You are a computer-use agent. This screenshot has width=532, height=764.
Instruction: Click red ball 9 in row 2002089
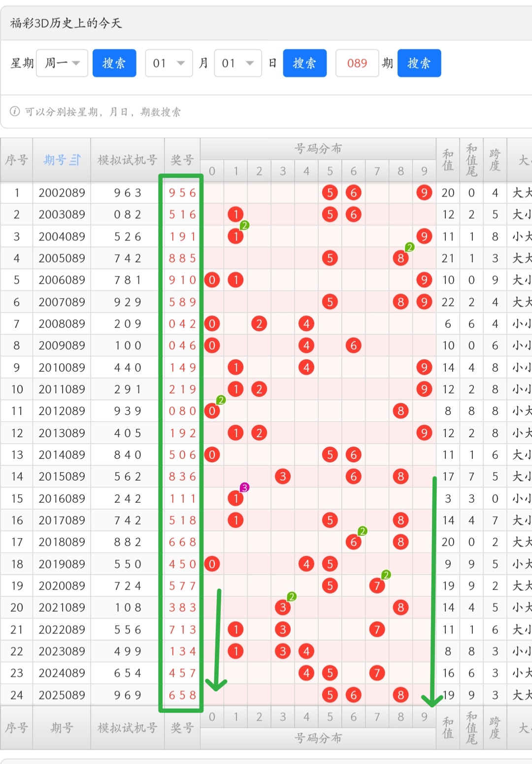pos(424,193)
